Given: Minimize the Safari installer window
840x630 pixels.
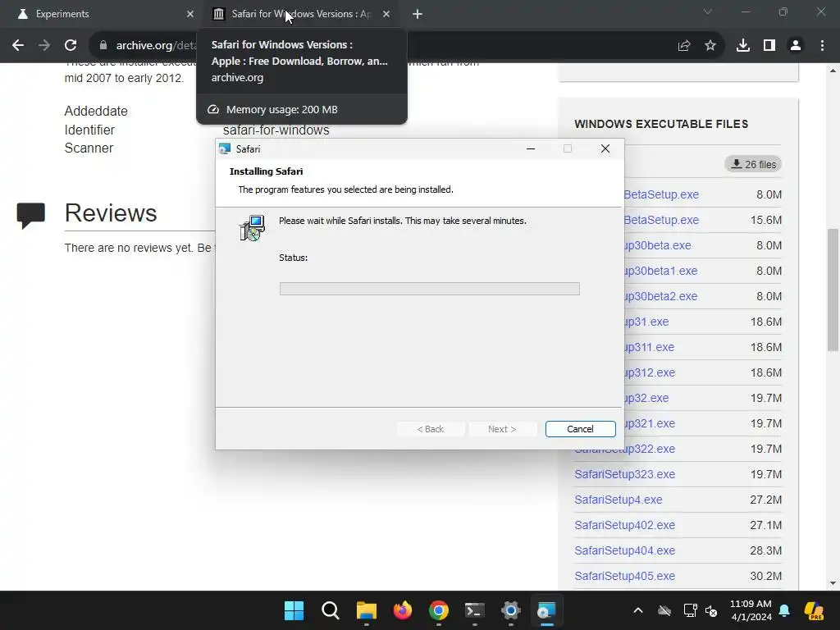Looking at the screenshot, I should click(x=531, y=149).
